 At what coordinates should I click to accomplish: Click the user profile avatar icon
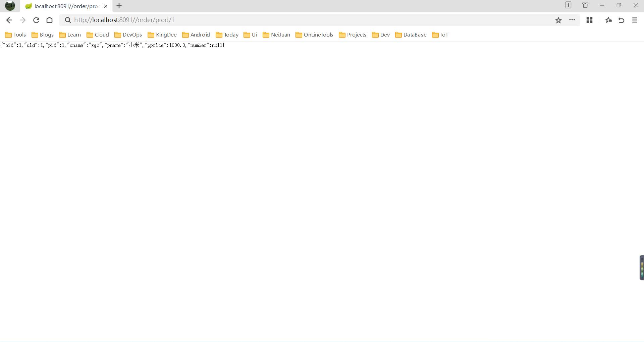coord(10,6)
